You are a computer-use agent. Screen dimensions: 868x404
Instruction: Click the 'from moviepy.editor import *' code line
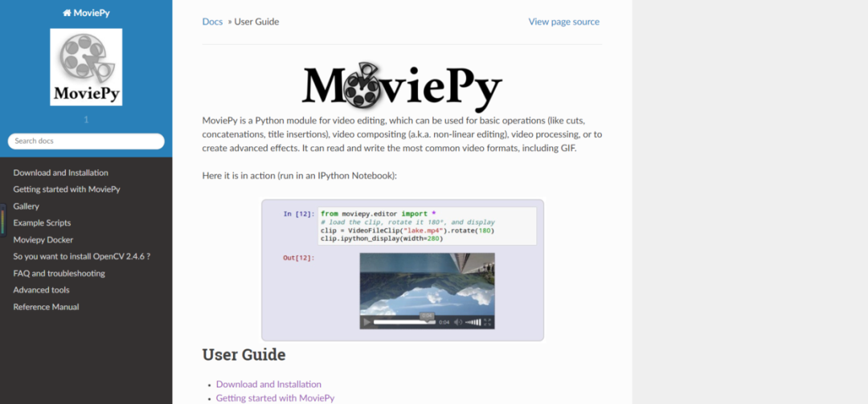(x=378, y=214)
